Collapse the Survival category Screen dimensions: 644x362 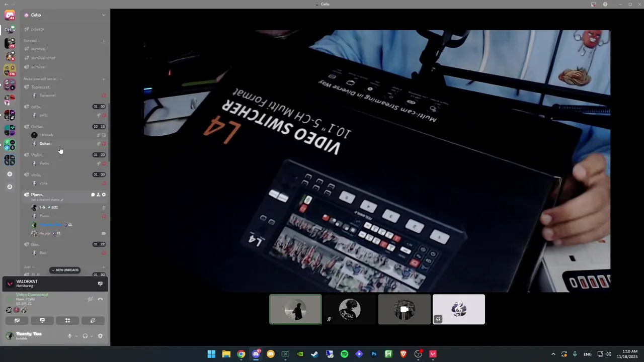point(32,41)
